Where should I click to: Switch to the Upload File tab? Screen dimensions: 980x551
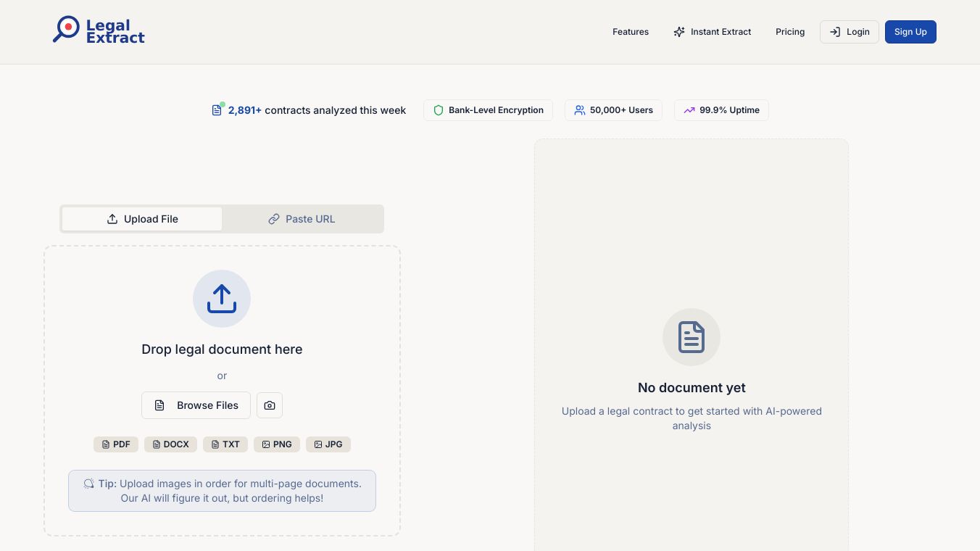[x=142, y=219]
